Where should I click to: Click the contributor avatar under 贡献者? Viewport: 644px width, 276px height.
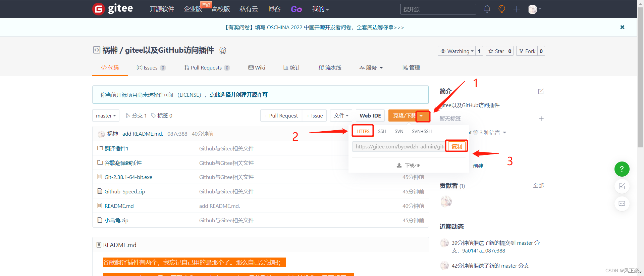[446, 201]
